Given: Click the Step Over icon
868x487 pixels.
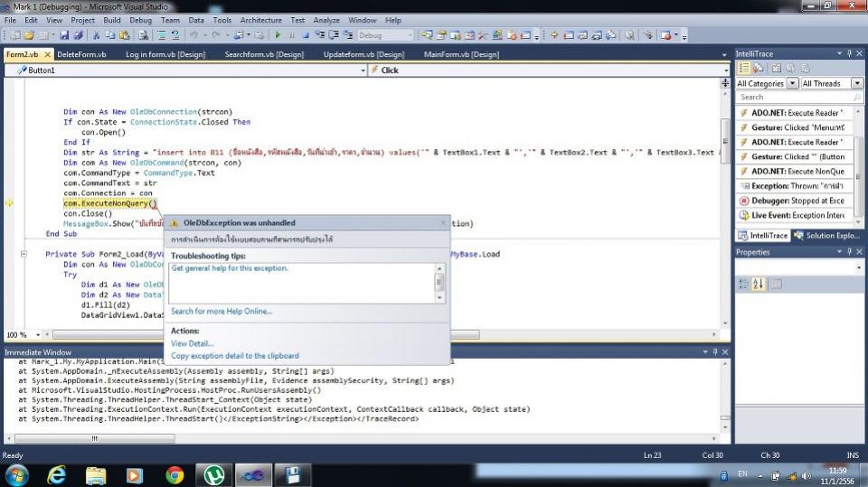Looking at the screenshot, I should pyautogui.click(x=334, y=35).
